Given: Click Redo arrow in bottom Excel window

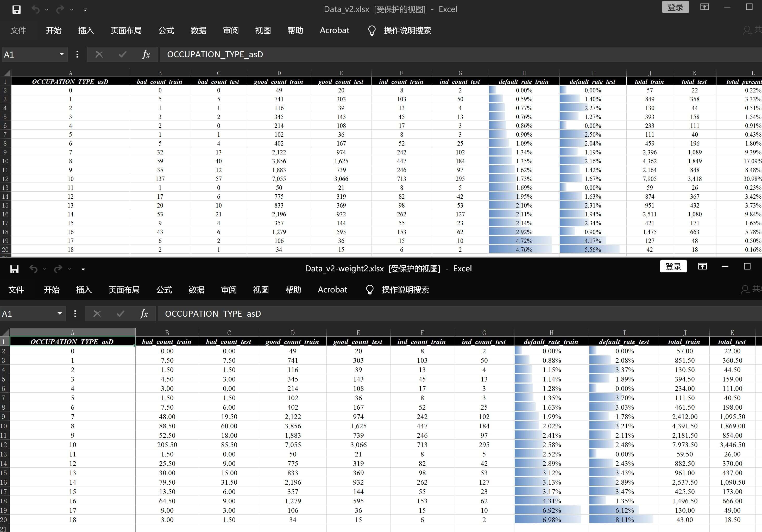Looking at the screenshot, I should [x=58, y=269].
